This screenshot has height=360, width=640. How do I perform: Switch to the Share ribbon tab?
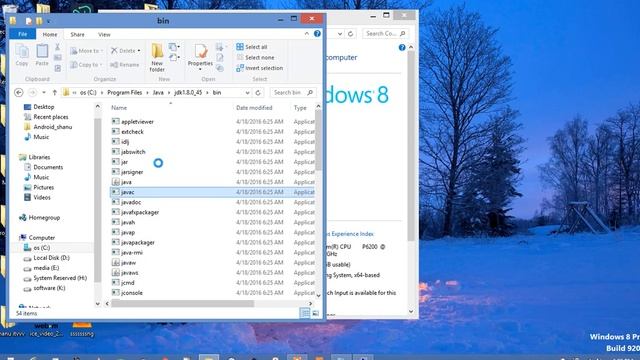click(77, 34)
